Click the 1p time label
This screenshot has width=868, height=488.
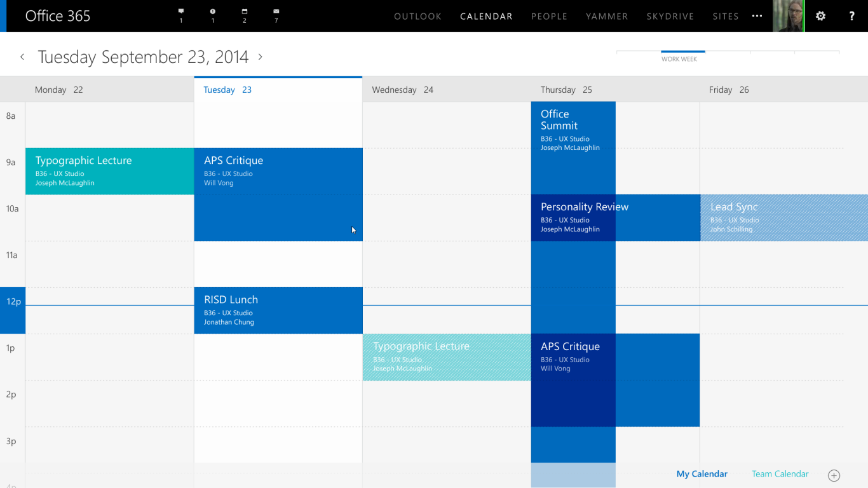[11, 348]
